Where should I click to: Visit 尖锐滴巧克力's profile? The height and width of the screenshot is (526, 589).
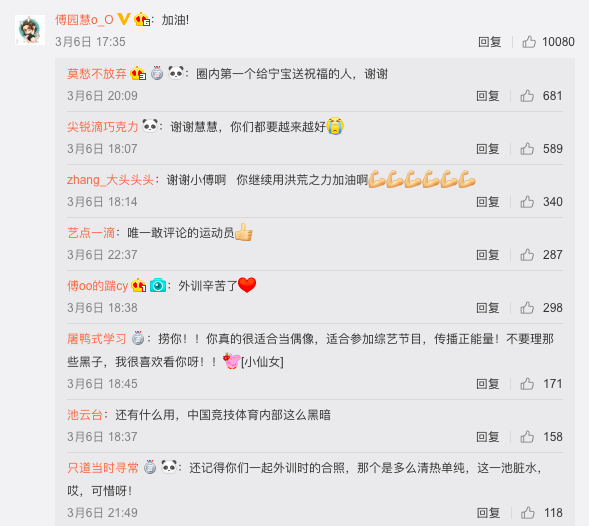pos(103,127)
